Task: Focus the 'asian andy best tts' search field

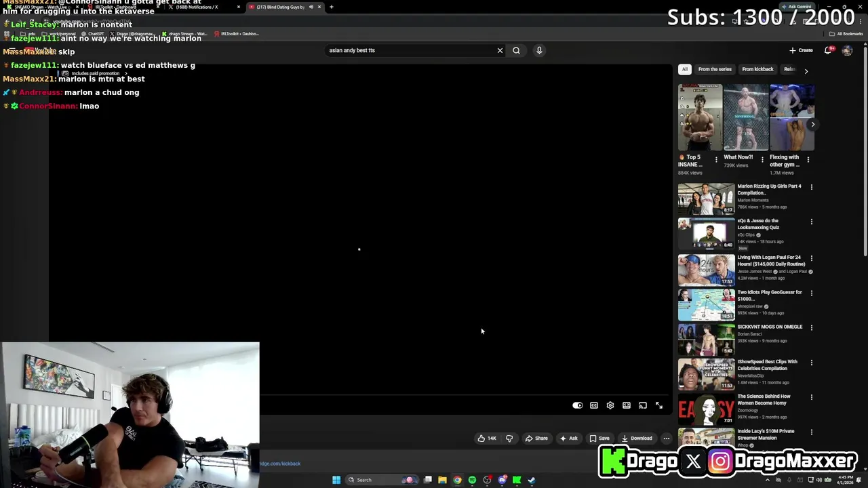Action: (x=410, y=50)
